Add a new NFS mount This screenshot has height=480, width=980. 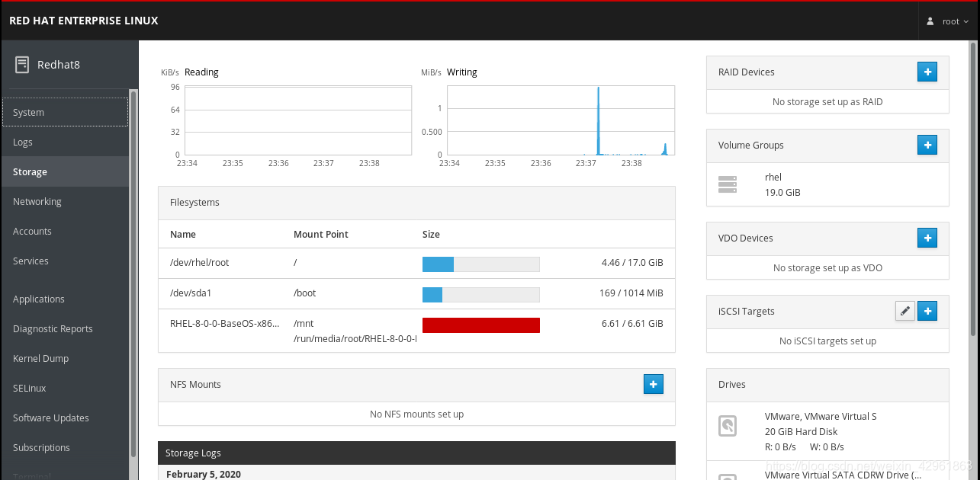click(654, 385)
